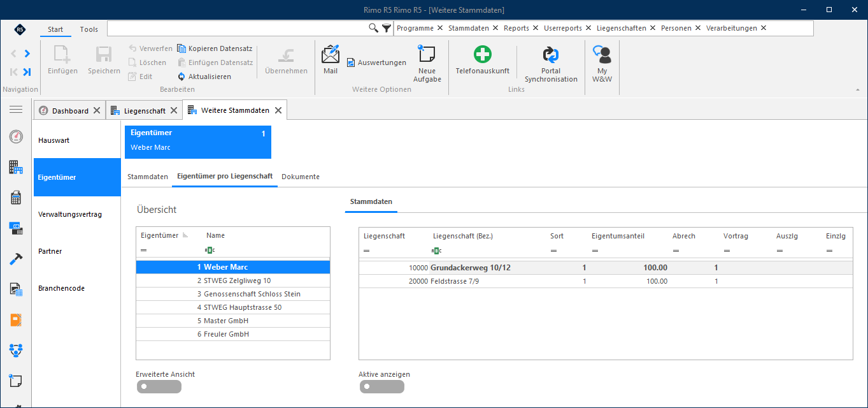This screenshot has width=868, height=408.
Task: Go to the next record arrow
Action: pos(27,54)
